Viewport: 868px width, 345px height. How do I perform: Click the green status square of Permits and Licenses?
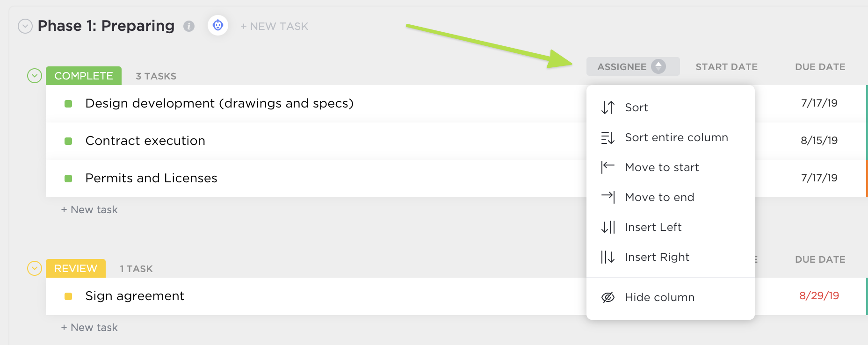coord(68,178)
